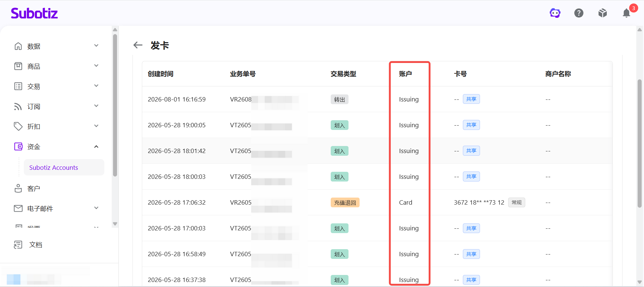
Task: Open the help question mark icon
Action: click(579, 13)
